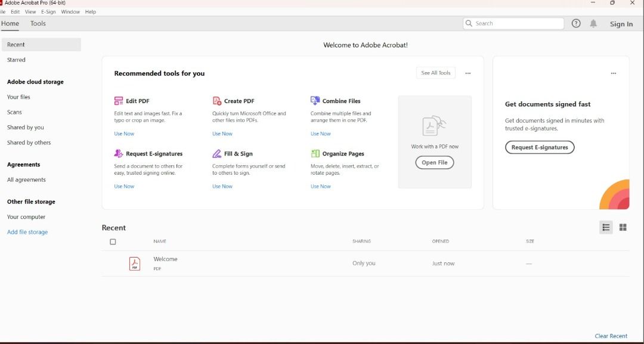The height and width of the screenshot is (344, 644).
Task: Click the Add file storage link
Action: point(27,233)
